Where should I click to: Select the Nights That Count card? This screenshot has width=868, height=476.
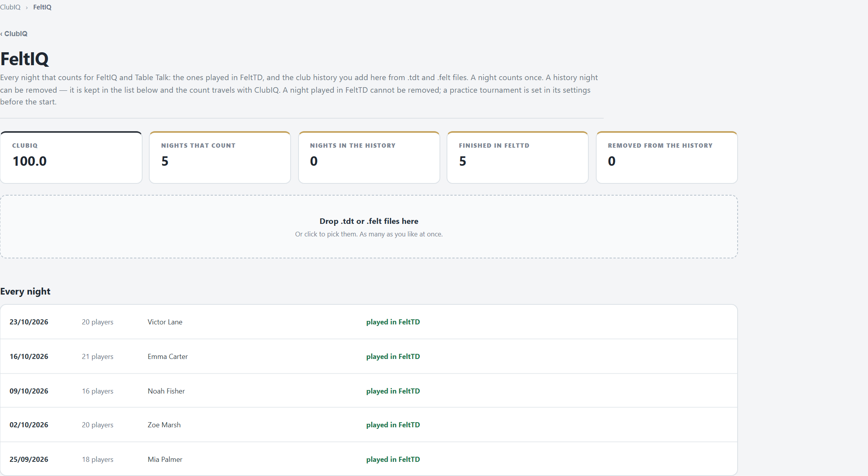220,157
